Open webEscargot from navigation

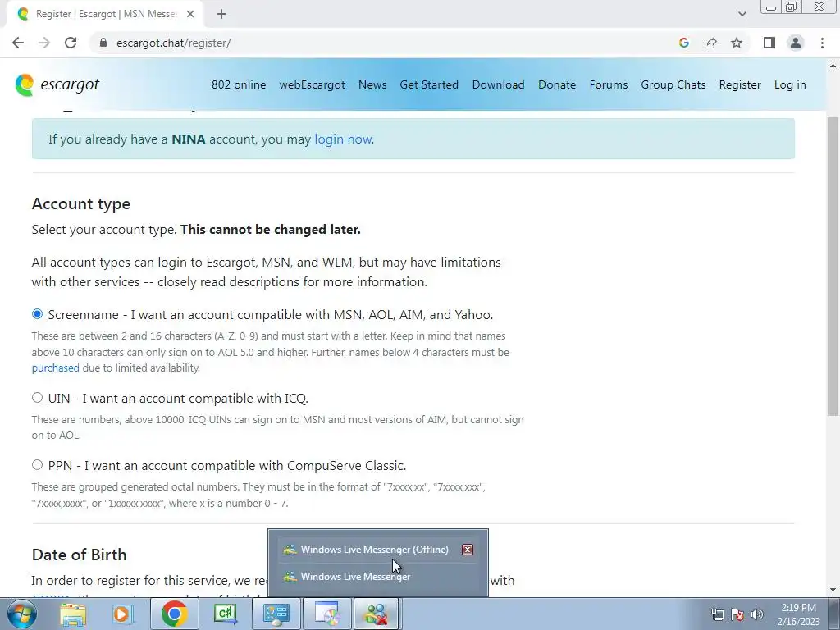312,84
